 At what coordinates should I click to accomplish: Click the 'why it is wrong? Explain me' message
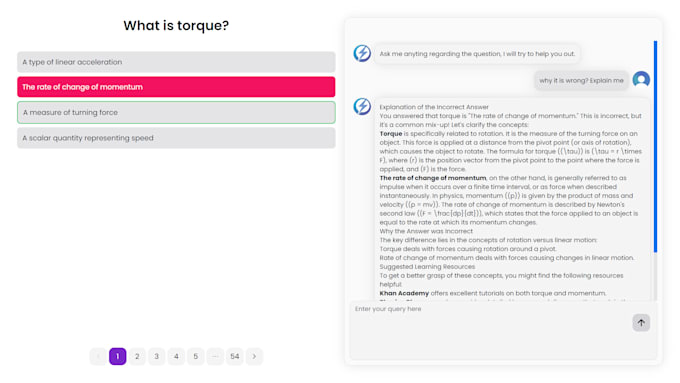581,80
